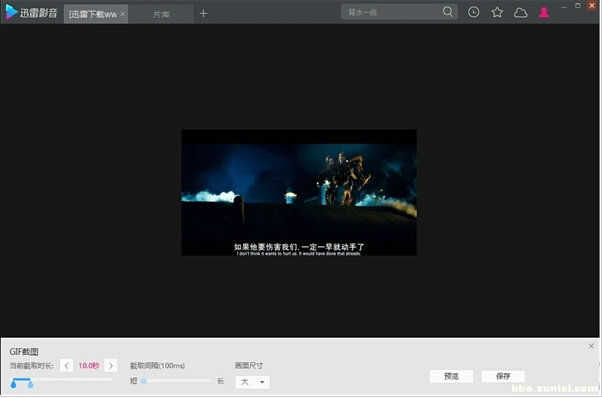
Task: Close the GIF截图 panel
Action: pos(591,346)
